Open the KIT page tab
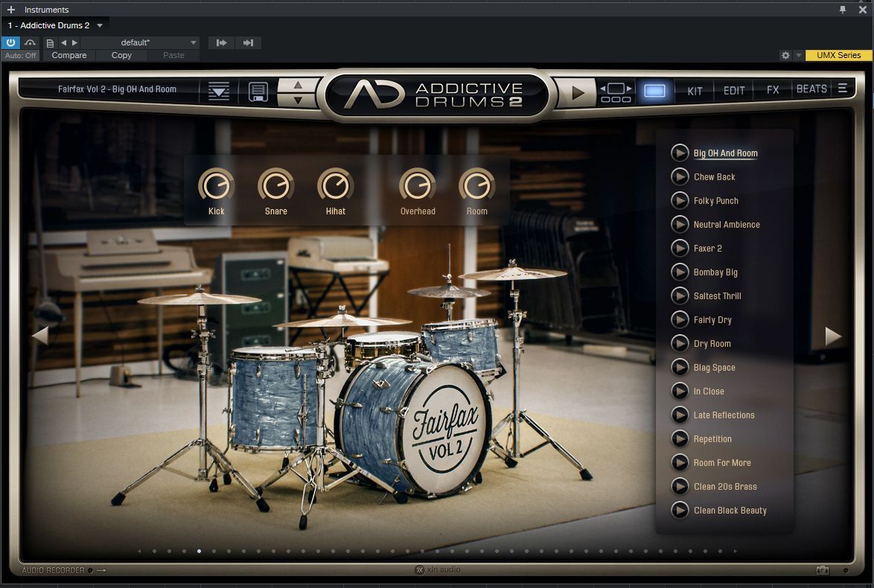The height and width of the screenshot is (588, 874). (x=695, y=90)
